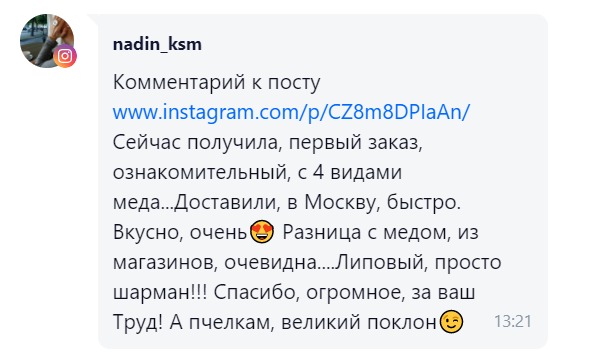
Task: Click the word 'Сейчас' in the message
Action: [147, 142]
